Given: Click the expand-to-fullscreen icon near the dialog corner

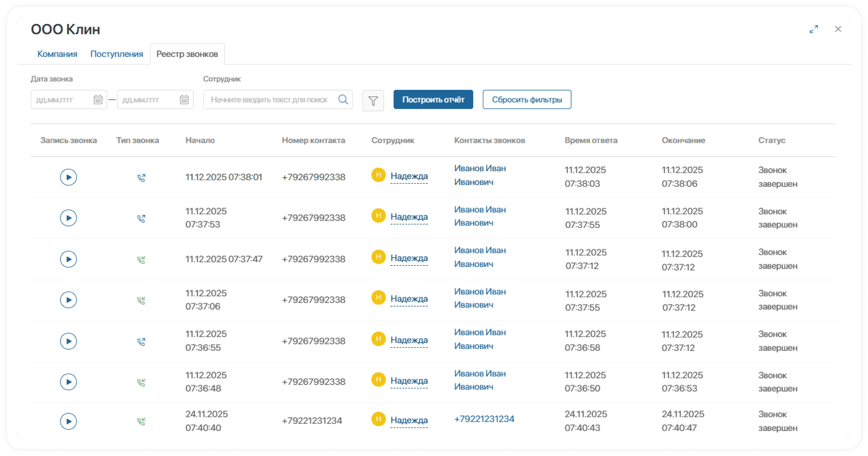Looking at the screenshot, I should (x=814, y=29).
